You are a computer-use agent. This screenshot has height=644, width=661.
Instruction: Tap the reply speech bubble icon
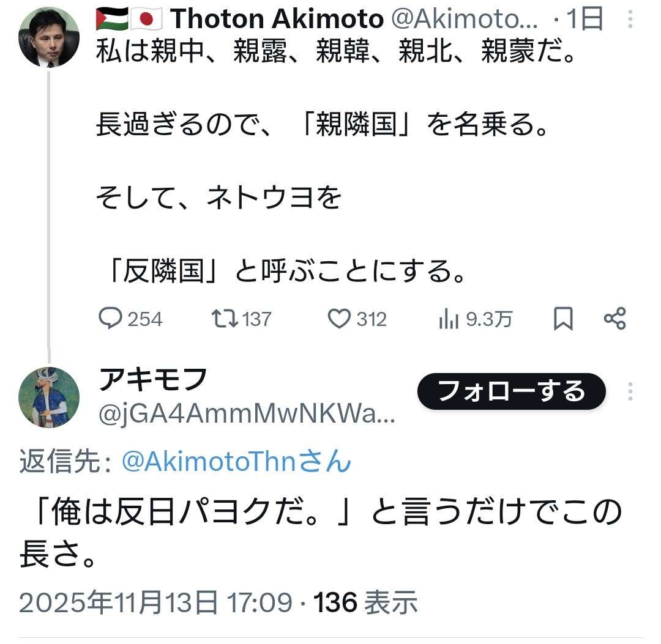pos(111,319)
